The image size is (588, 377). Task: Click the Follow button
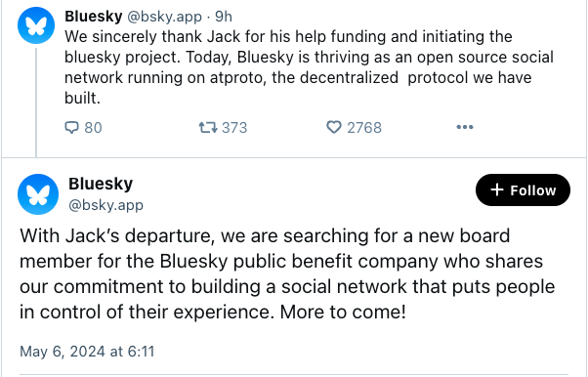(523, 189)
